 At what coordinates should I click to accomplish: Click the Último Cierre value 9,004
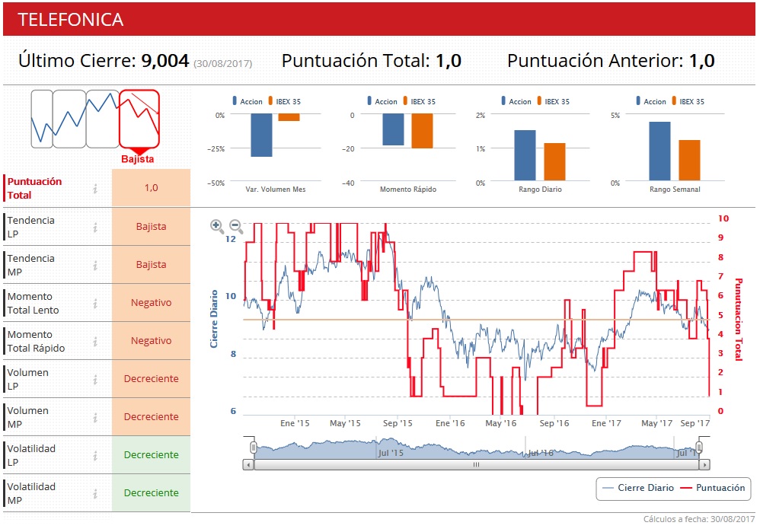coord(165,61)
